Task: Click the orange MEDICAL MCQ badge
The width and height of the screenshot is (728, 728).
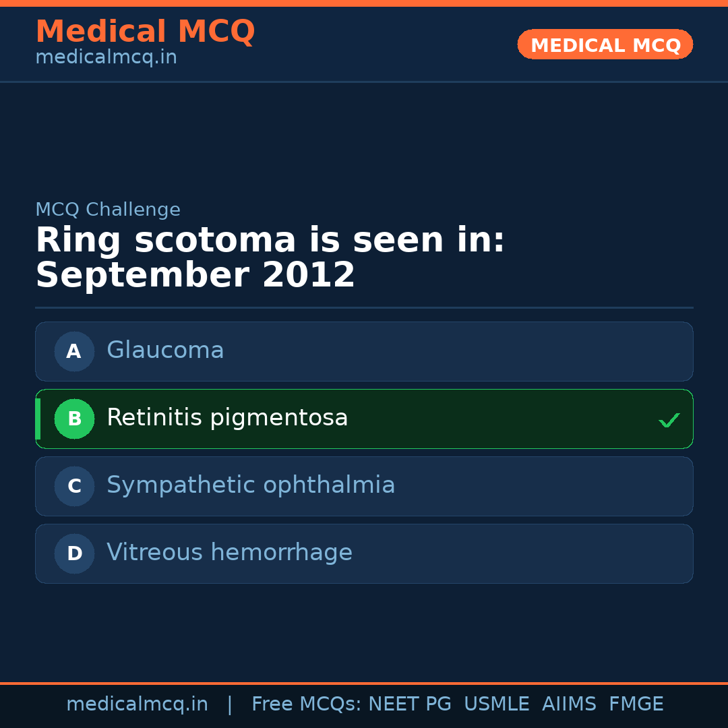Action: click(x=605, y=44)
